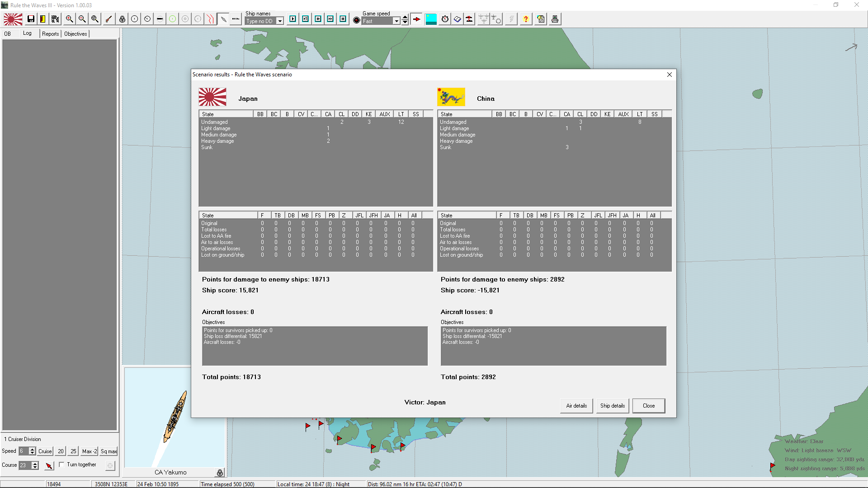Image resolution: width=868 pixels, height=488 pixels.
Task: Switch to the Objectives tab
Action: [x=75, y=34]
